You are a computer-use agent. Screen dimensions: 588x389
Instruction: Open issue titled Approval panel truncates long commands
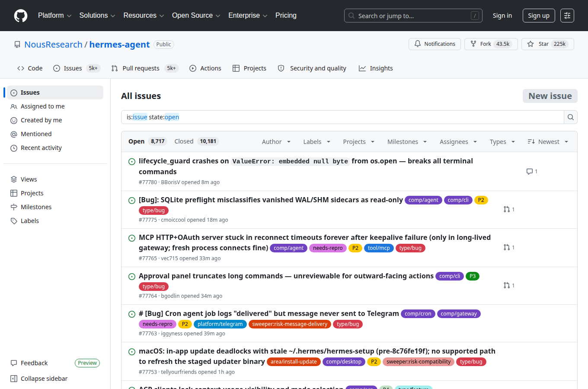(286, 276)
